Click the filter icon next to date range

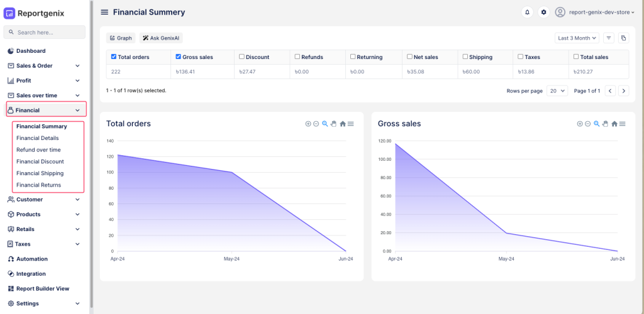coord(609,38)
